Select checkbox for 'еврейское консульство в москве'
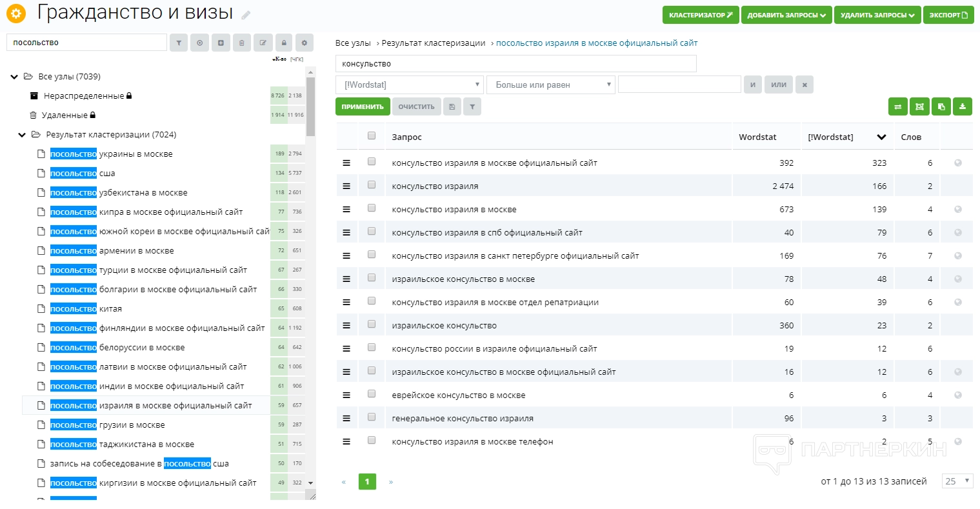 tap(372, 394)
